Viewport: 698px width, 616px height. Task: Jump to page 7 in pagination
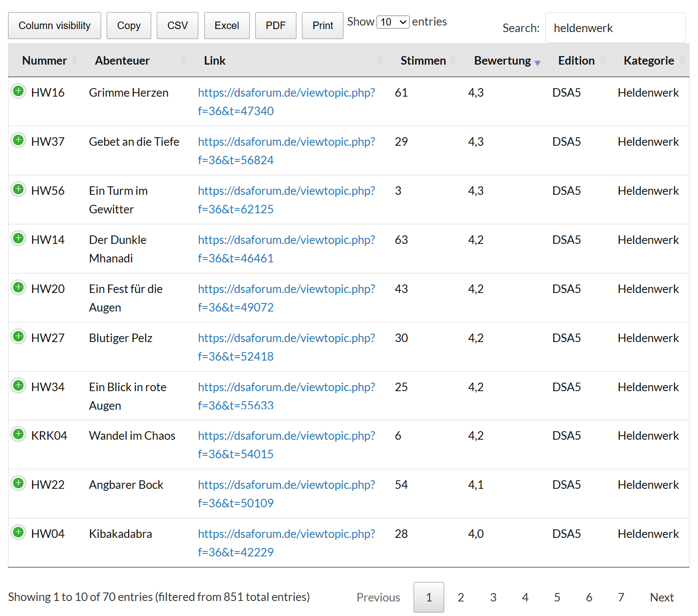coord(621,597)
